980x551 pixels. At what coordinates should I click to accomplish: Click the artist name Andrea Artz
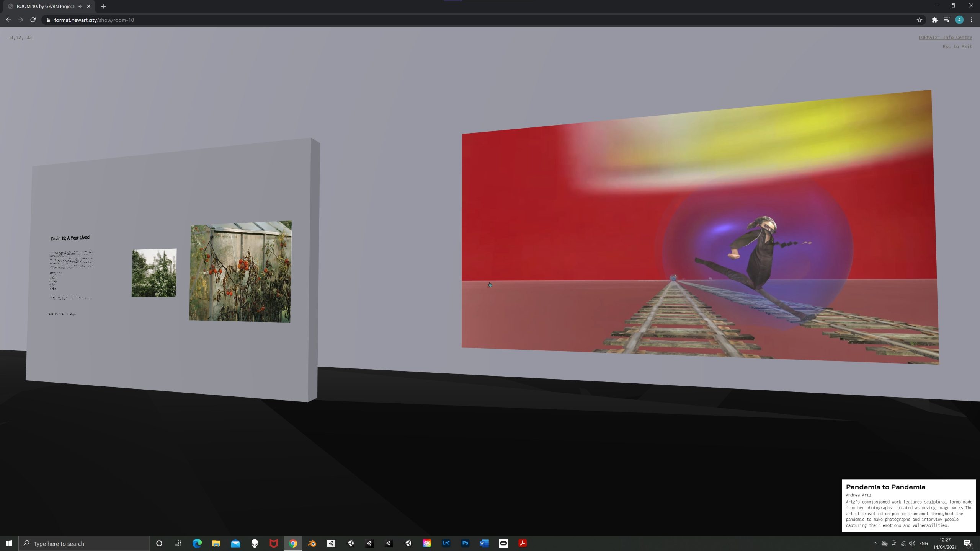click(858, 495)
